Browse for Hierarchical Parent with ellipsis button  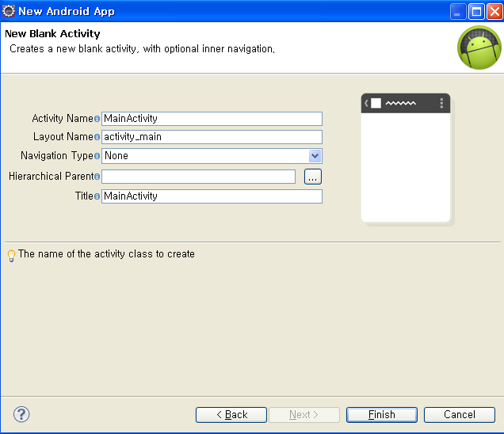[313, 177]
